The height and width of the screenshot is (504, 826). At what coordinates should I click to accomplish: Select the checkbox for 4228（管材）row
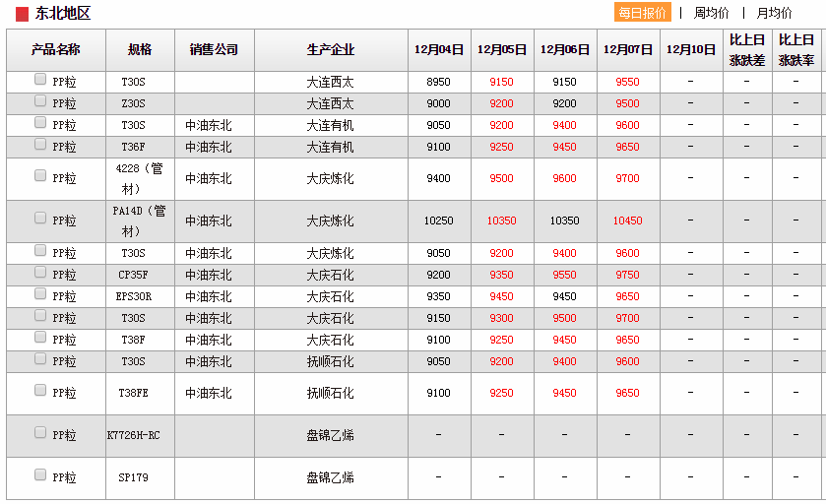pos(40,175)
